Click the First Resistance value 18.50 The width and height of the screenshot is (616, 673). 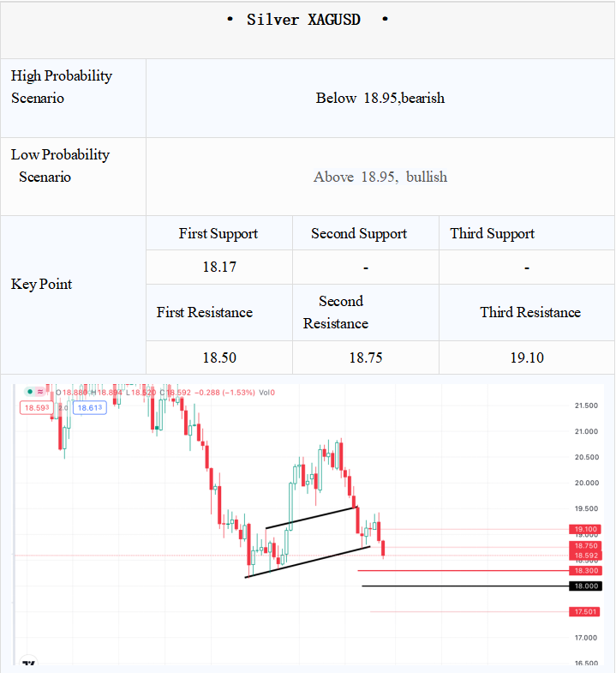tap(219, 358)
